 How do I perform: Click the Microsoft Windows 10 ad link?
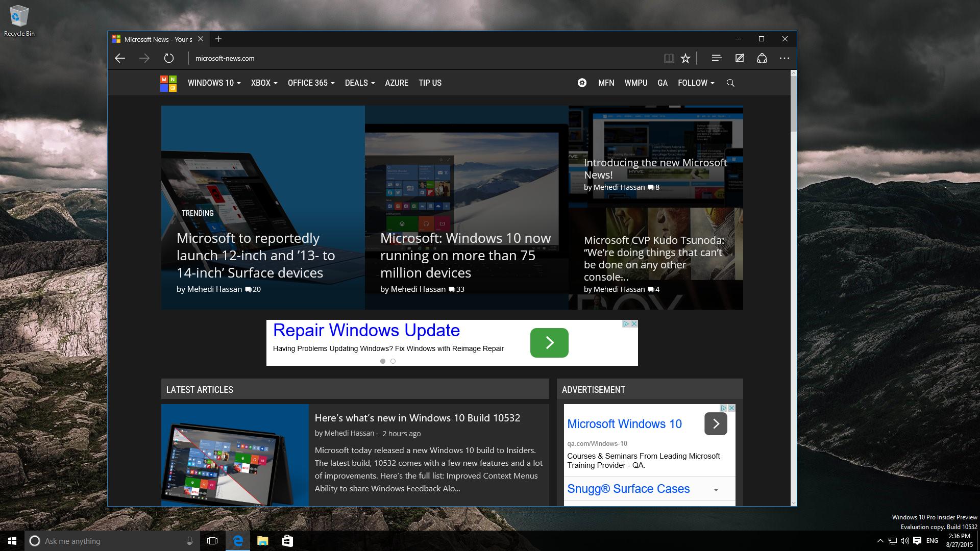(x=624, y=424)
